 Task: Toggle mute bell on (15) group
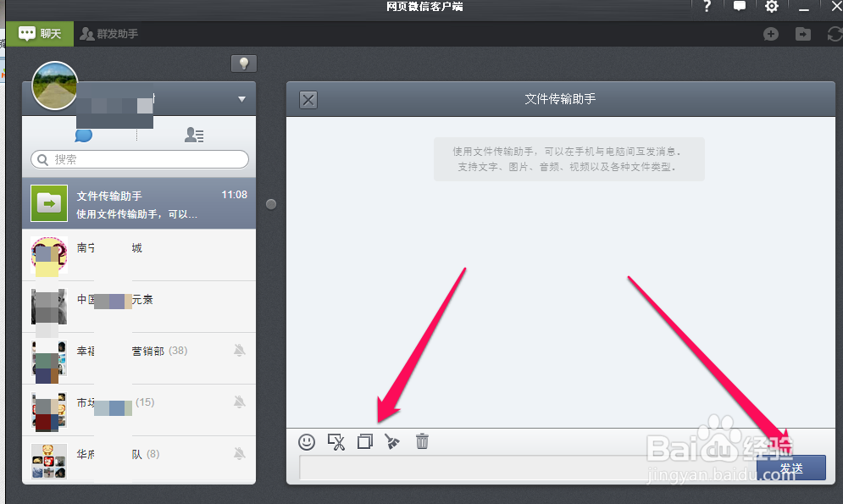[240, 402]
